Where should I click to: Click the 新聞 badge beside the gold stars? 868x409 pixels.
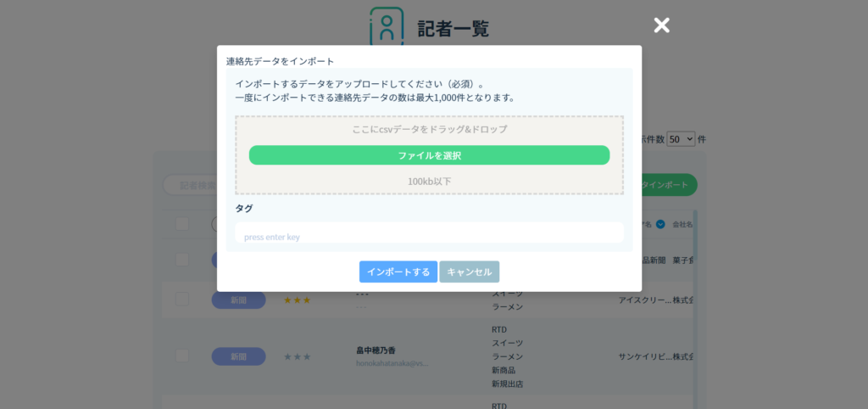pos(238,300)
